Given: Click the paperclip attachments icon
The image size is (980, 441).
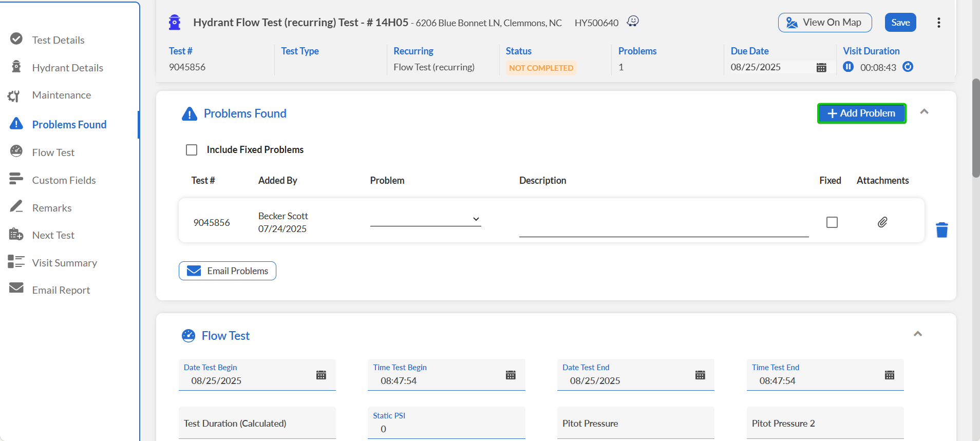Looking at the screenshot, I should point(882,222).
